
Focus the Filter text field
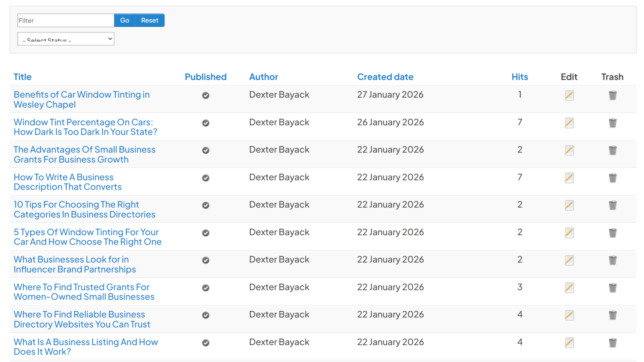[66, 20]
